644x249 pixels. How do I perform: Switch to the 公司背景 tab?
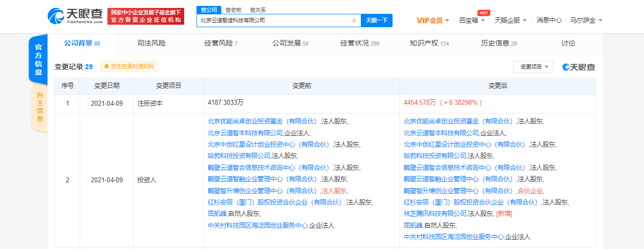pos(82,43)
